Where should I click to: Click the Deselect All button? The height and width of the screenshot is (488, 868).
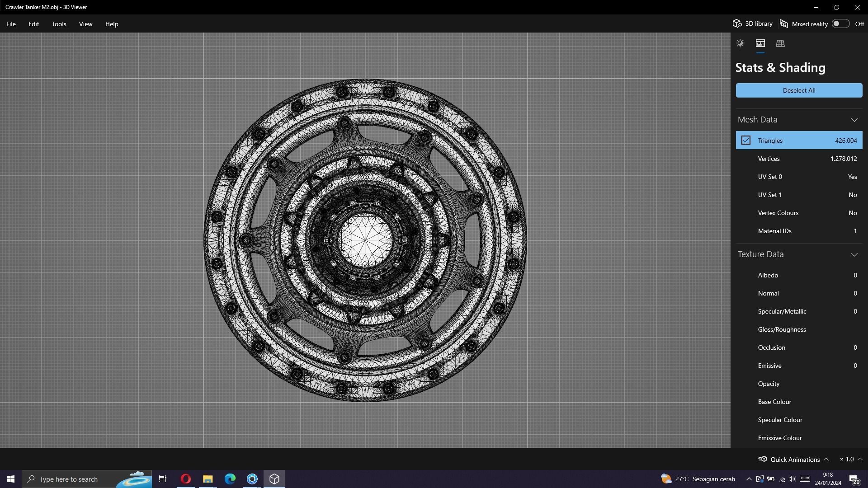point(799,90)
